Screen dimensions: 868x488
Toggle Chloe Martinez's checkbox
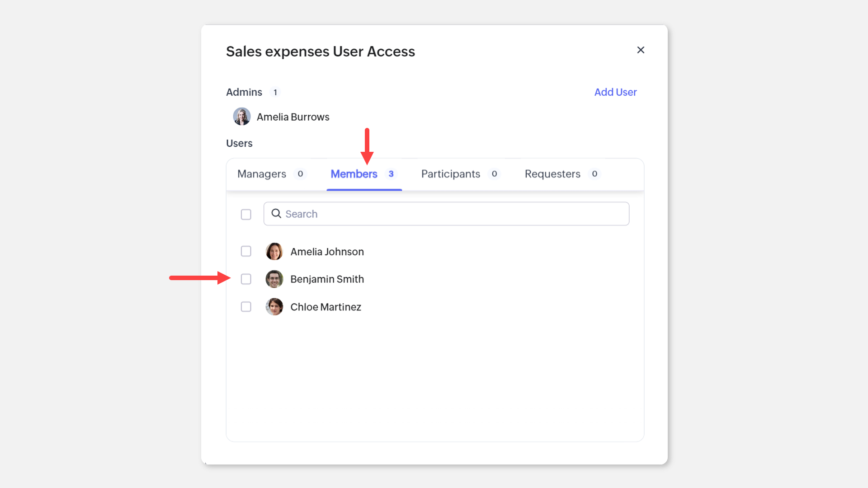click(x=246, y=307)
